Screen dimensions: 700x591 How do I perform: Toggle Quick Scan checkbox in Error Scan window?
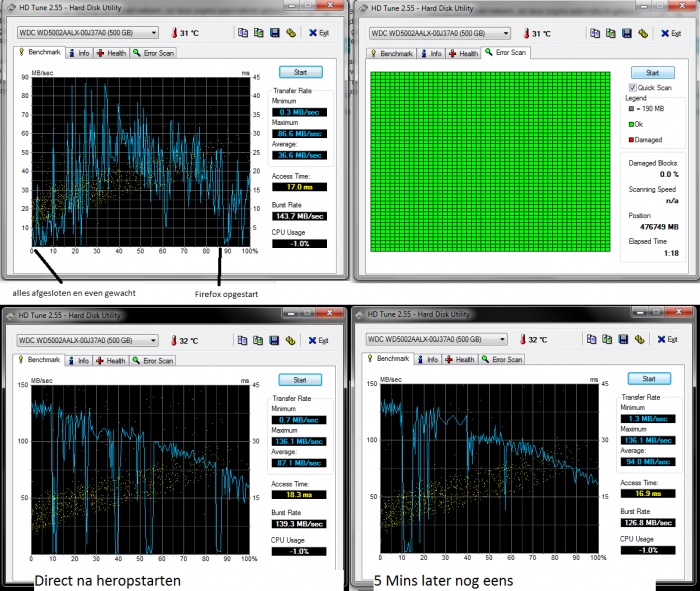[633, 87]
